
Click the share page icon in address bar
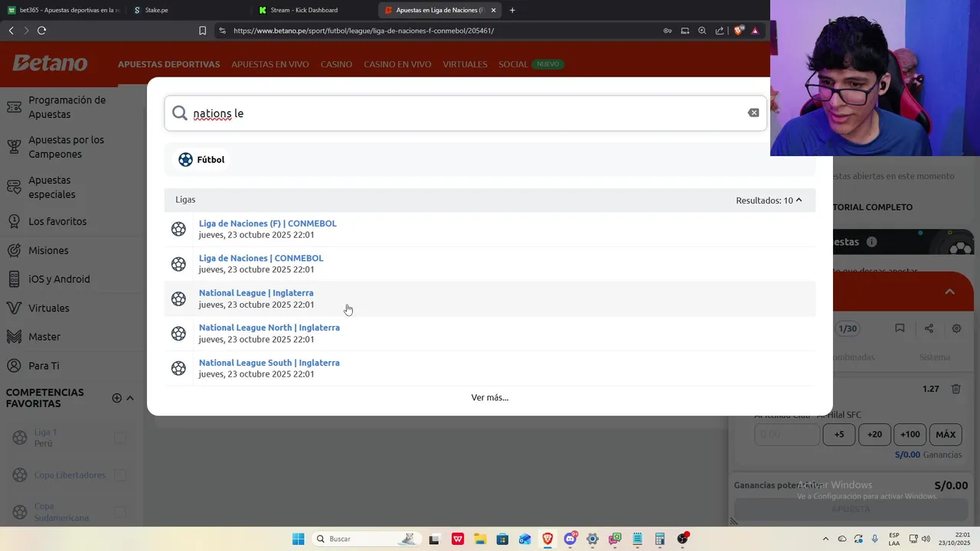pyautogui.click(x=720, y=31)
